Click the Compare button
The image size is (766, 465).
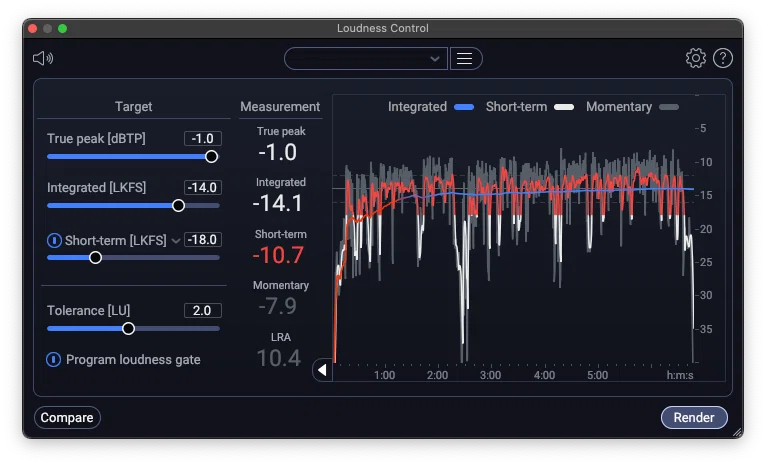point(67,418)
